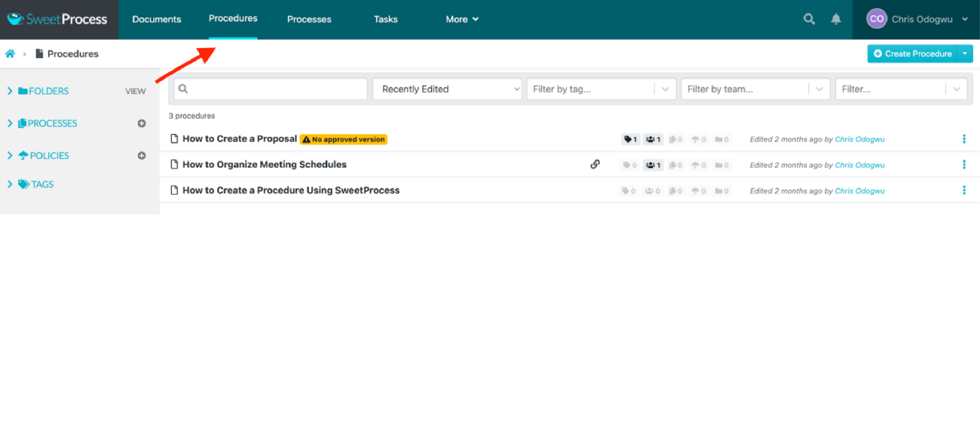Click the Add Policy plus icon
The height and width of the screenshot is (427, 980).
142,155
